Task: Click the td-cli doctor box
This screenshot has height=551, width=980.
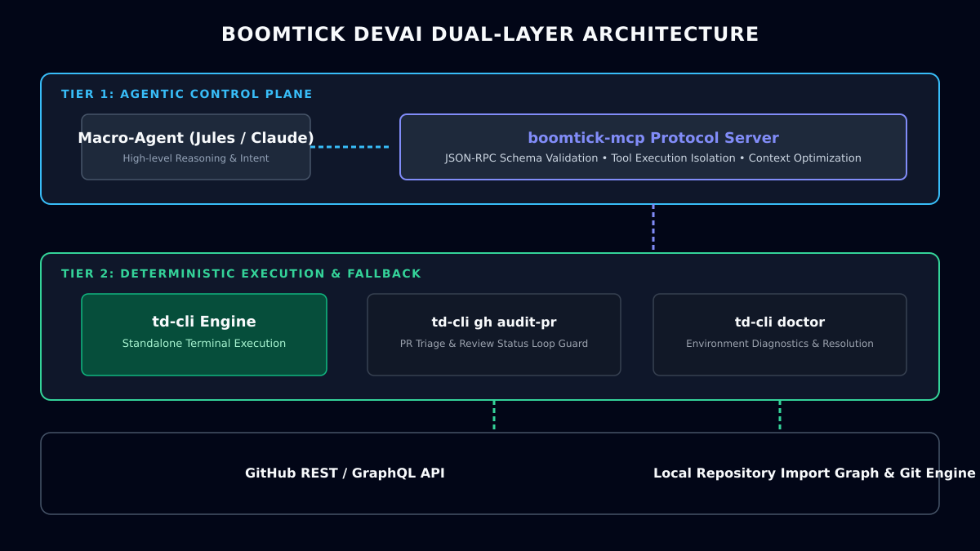Action: 780,335
